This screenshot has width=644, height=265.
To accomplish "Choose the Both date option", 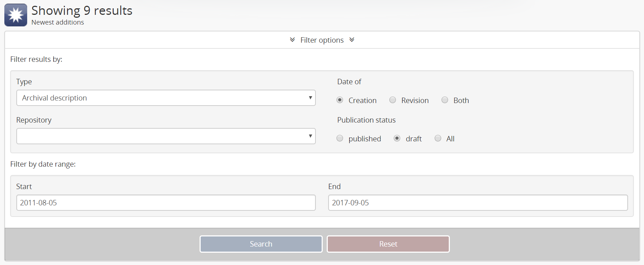I will click(445, 100).
